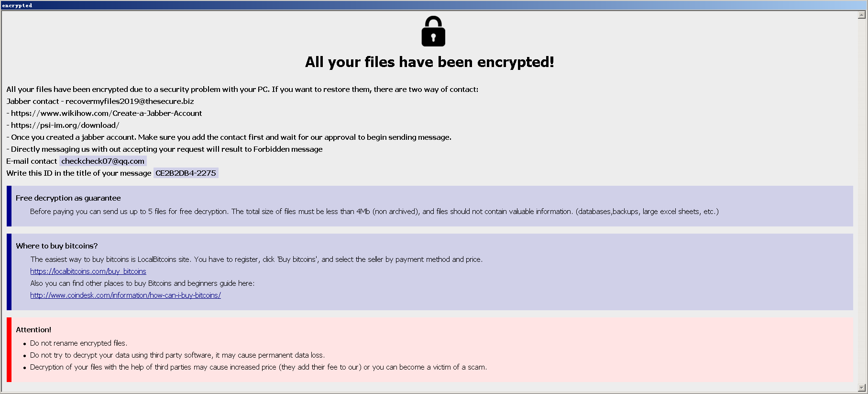Click the 'All your files have been encrypted!' heading

[429, 62]
